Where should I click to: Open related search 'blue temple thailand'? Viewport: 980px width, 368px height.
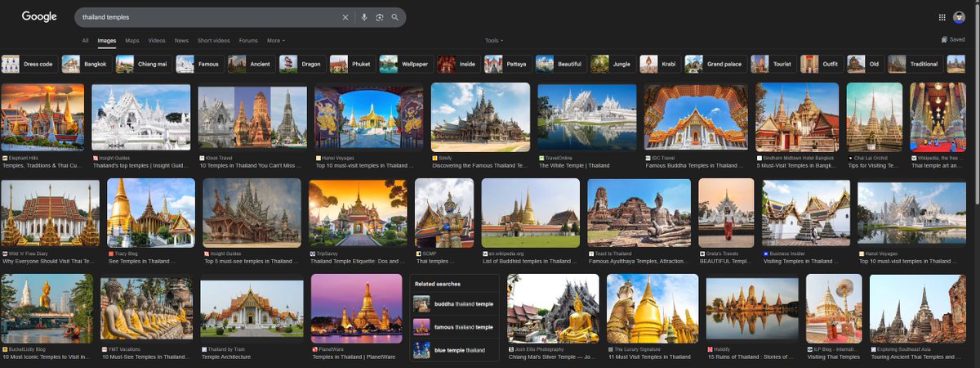tap(454, 350)
